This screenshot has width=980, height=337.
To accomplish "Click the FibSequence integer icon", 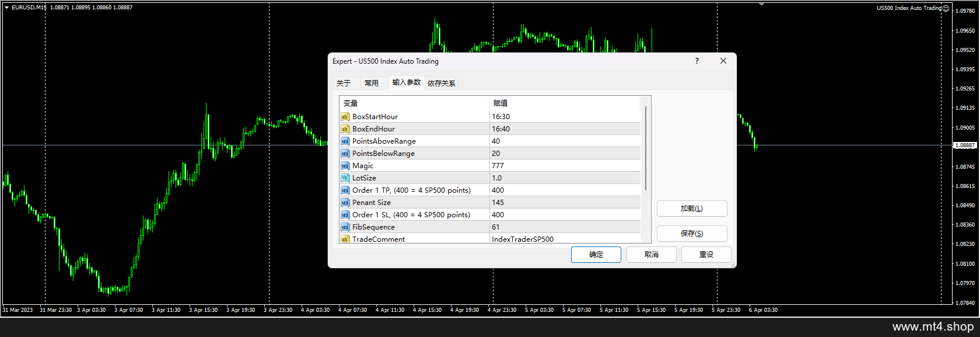I will tap(345, 227).
